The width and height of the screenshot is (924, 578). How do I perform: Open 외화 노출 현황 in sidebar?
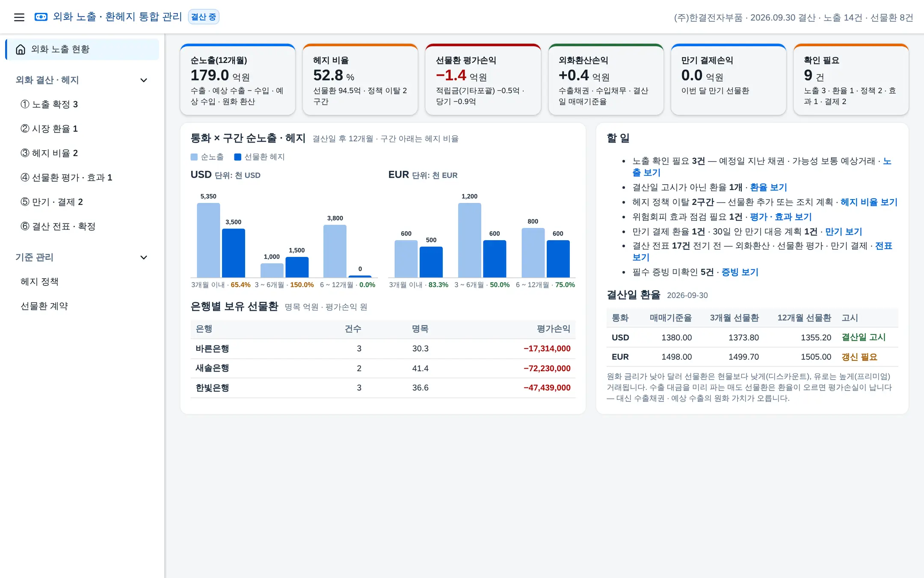pos(82,49)
